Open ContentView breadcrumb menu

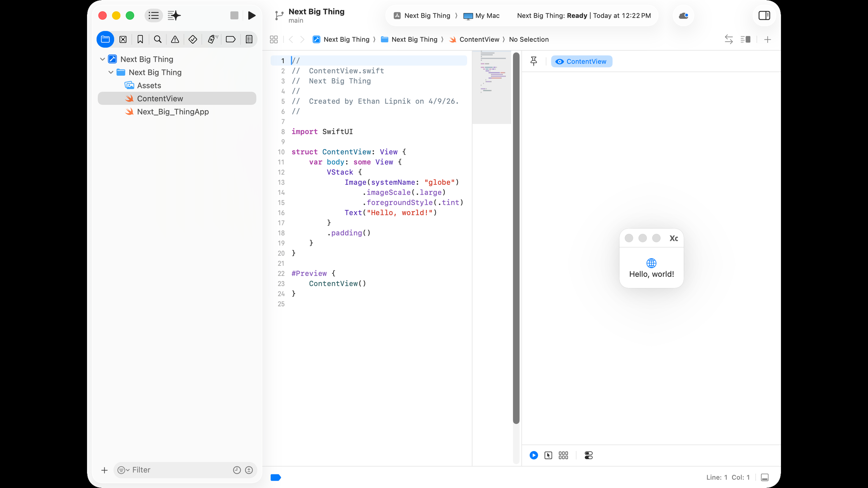[474, 39]
